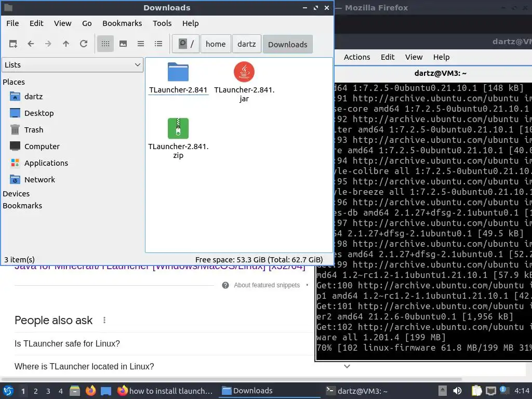Select the dartz@VM3 terminal tab

pyautogui.click(x=441, y=73)
